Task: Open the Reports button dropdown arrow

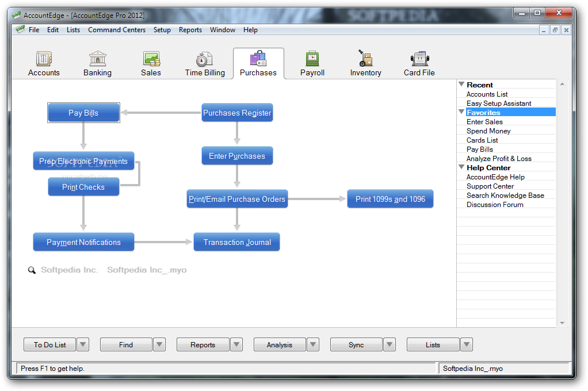Action: (x=236, y=344)
